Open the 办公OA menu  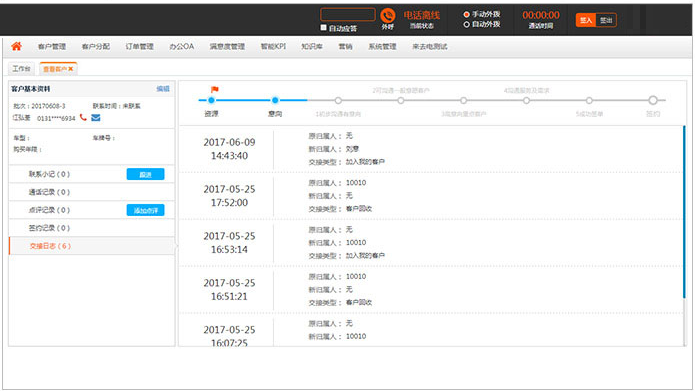(182, 47)
